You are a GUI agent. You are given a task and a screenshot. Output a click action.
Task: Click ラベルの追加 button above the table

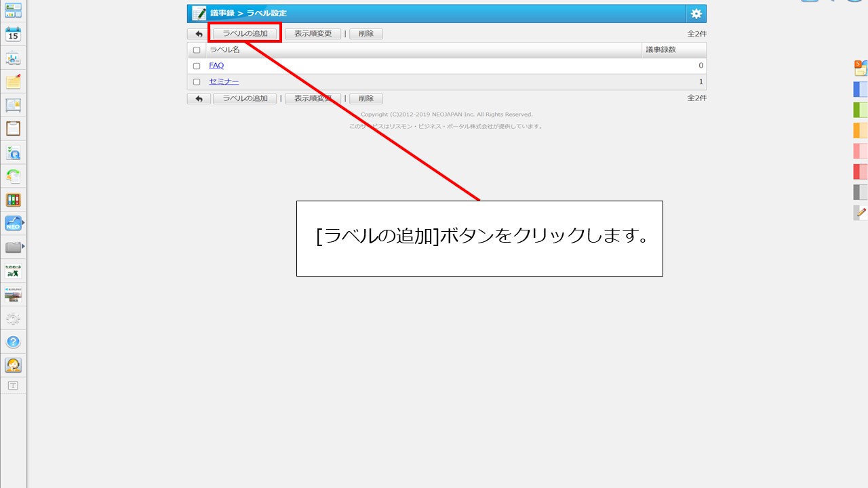point(245,34)
